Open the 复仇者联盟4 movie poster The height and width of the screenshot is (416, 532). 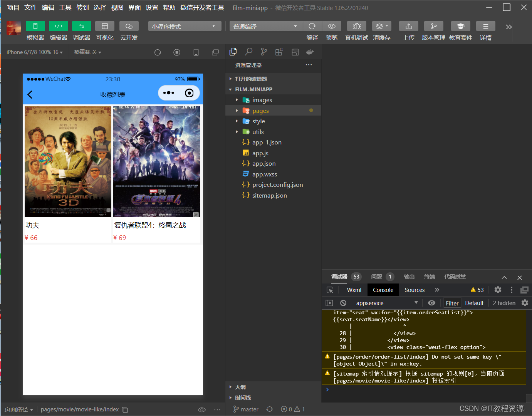[x=156, y=162]
